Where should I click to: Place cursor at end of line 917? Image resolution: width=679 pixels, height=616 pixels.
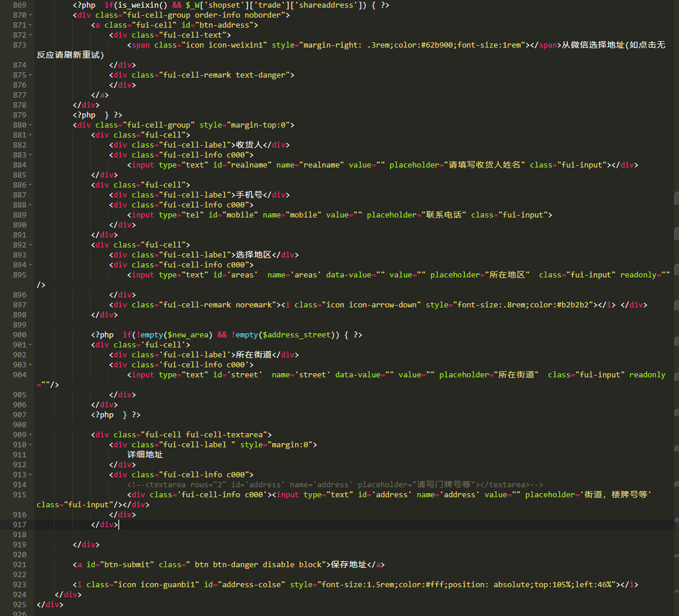click(x=119, y=525)
